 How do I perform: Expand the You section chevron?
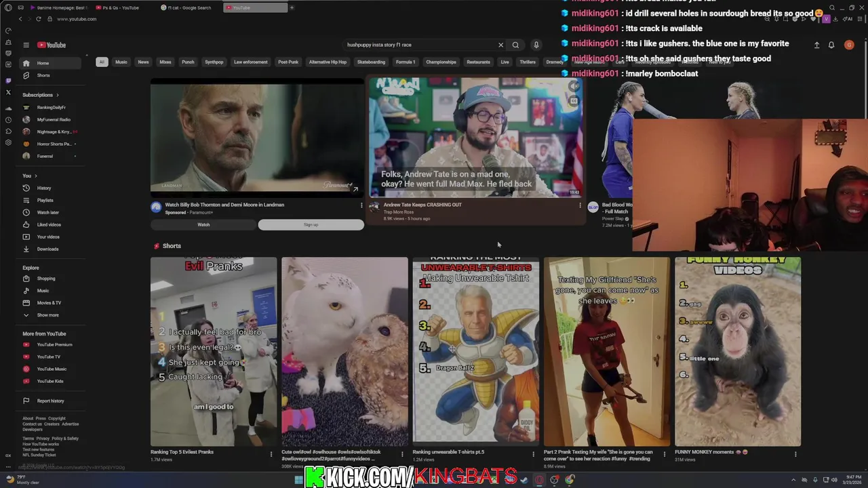click(x=36, y=176)
